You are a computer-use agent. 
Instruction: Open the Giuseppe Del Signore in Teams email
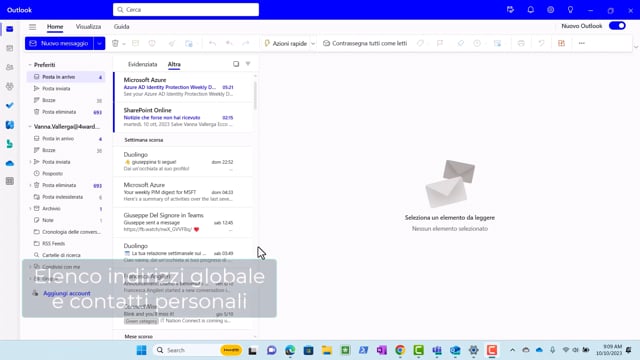[x=183, y=222]
